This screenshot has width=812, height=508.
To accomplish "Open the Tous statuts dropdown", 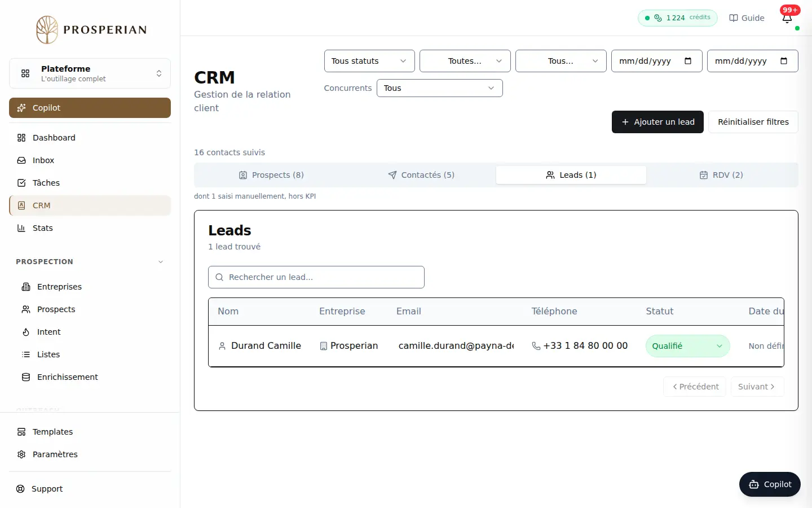I will coord(369,61).
